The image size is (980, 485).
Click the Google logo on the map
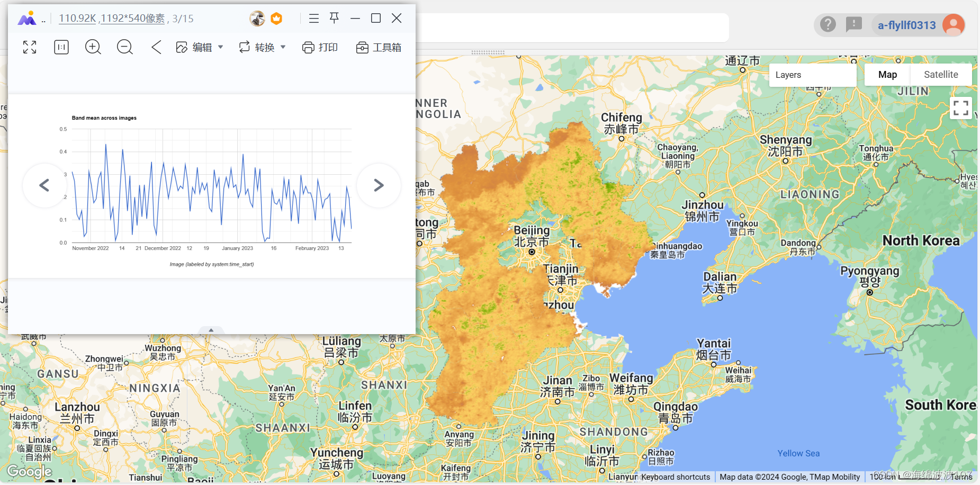(x=30, y=471)
